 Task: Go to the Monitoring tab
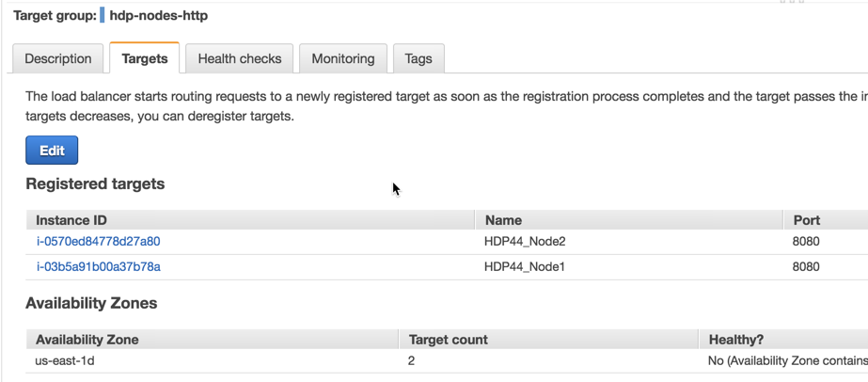tap(343, 58)
